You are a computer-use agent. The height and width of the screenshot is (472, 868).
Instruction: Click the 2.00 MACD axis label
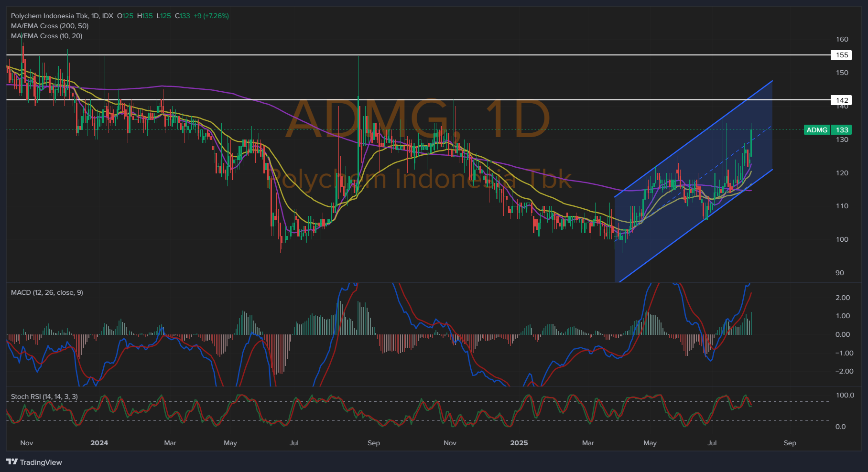[843, 298]
